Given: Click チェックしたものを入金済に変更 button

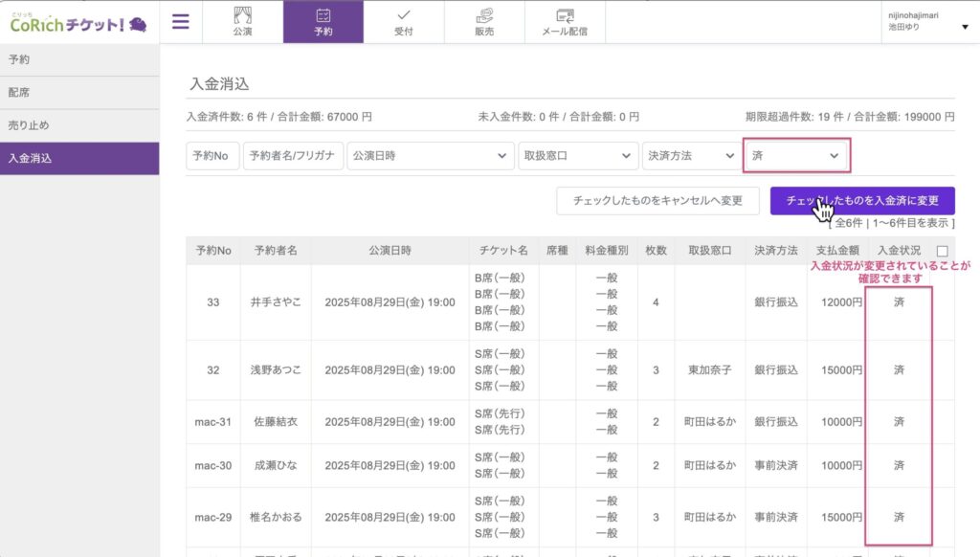Looking at the screenshot, I should [862, 201].
